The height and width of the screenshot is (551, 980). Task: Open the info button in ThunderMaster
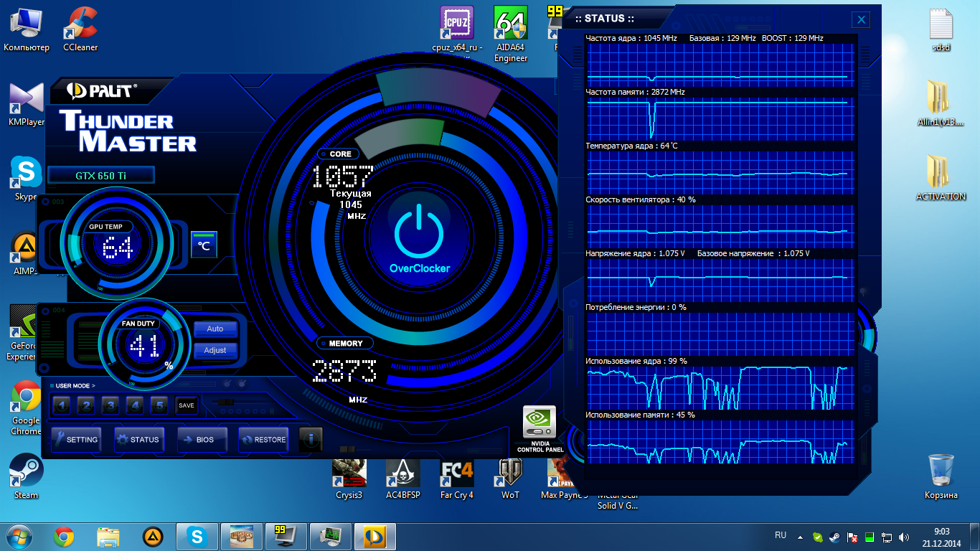(x=311, y=439)
